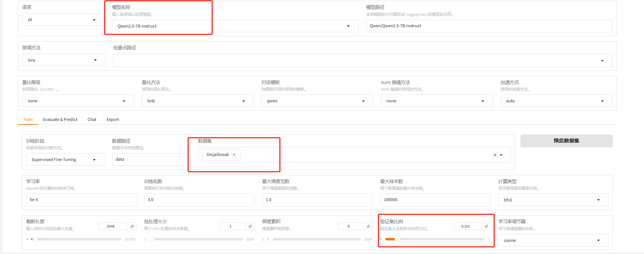The height and width of the screenshot is (254, 644).
Task: Adjust the 验证集比例 slider handle
Action: click(397, 239)
